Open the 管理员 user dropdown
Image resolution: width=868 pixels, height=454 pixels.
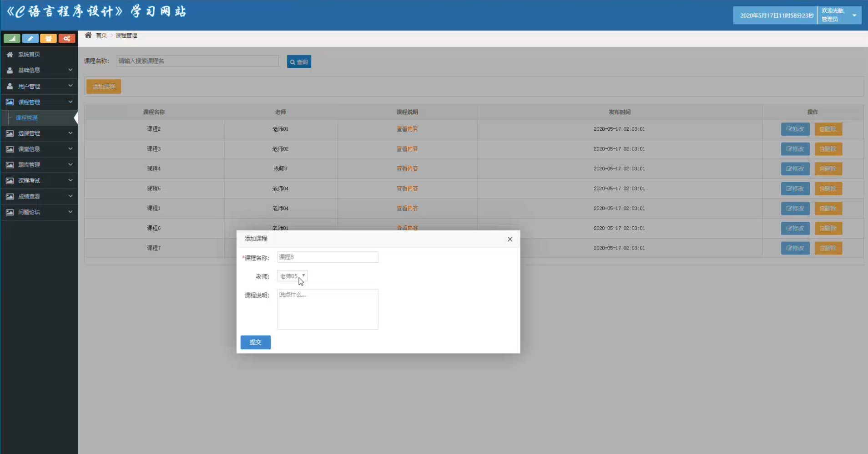point(839,15)
